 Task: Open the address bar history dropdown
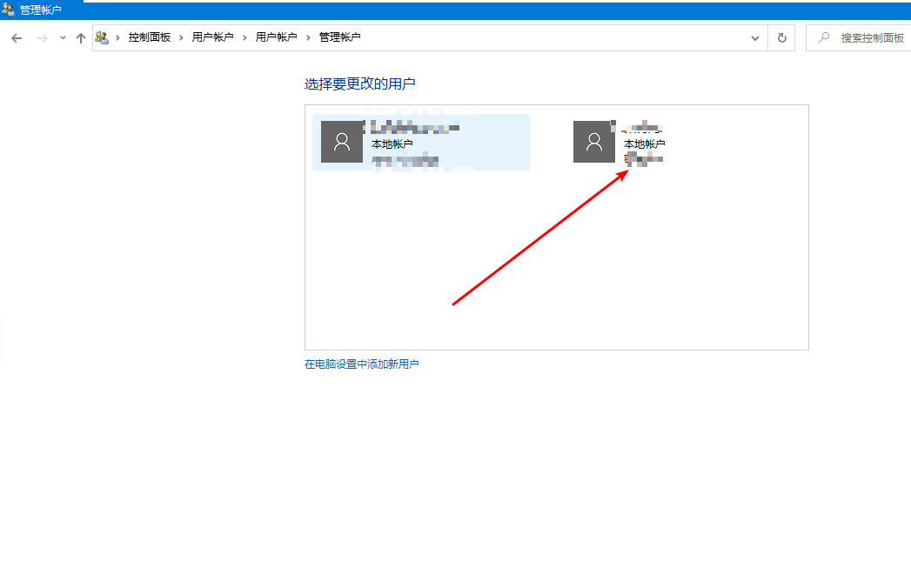click(754, 37)
